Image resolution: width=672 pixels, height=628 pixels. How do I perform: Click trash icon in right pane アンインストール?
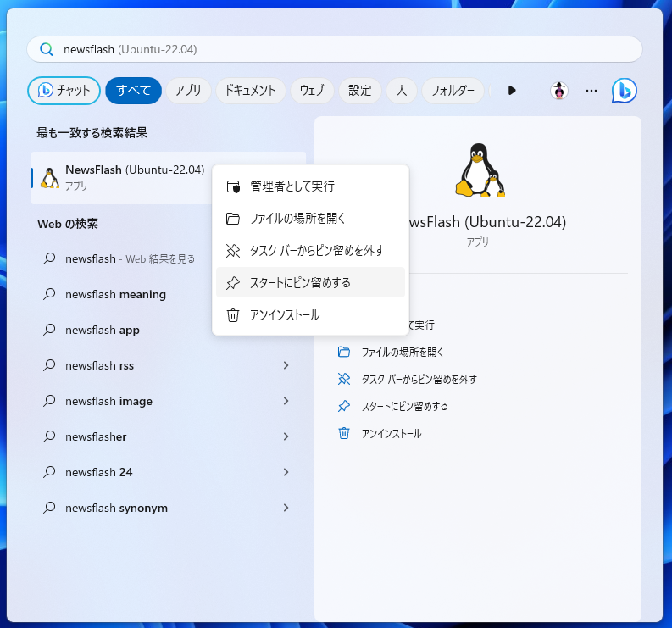point(344,433)
